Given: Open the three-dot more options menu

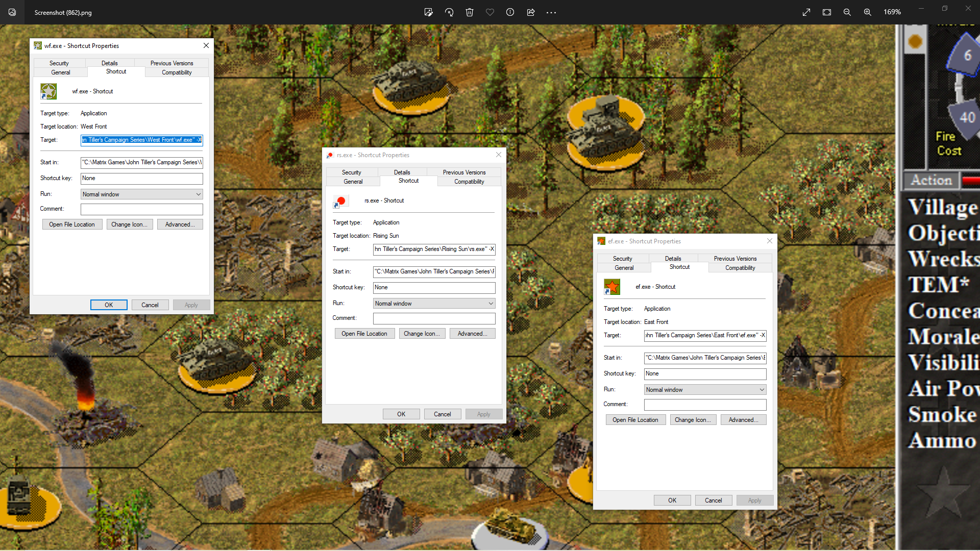Looking at the screenshot, I should point(551,12).
